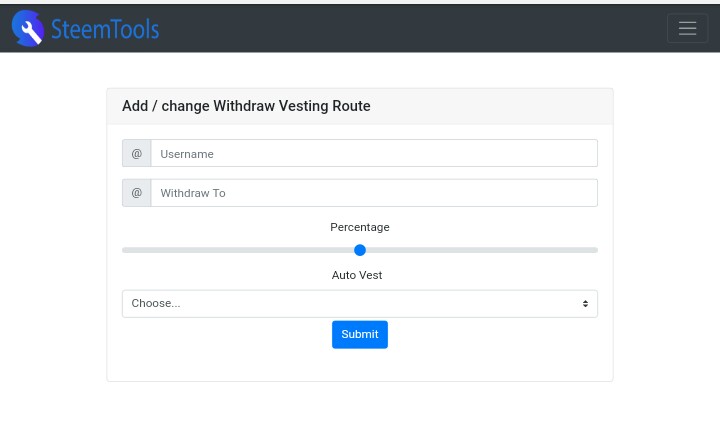Open the Auto Vest dropdown

pyautogui.click(x=360, y=303)
